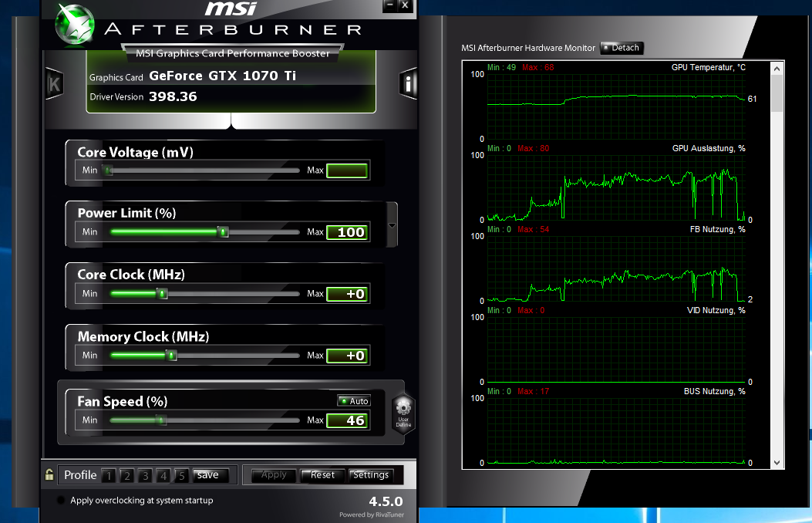Enable Apply overclocking at system startup

[61, 500]
